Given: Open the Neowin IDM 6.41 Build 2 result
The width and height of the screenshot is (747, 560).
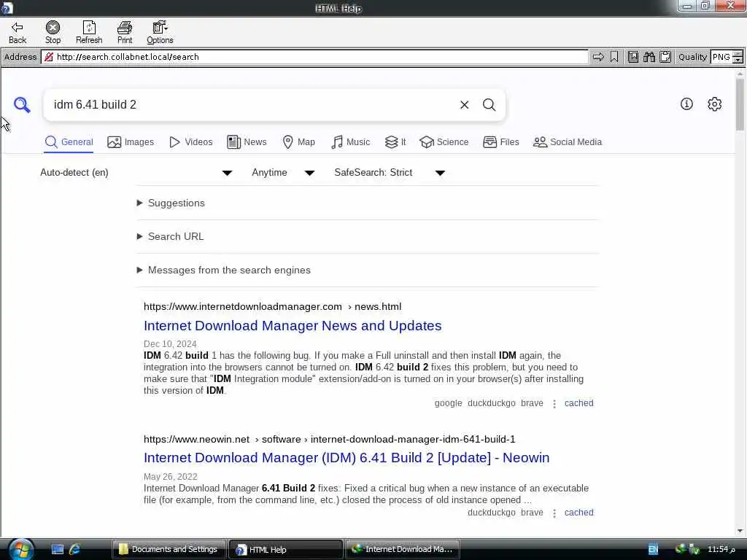Looking at the screenshot, I should pos(347,458).
